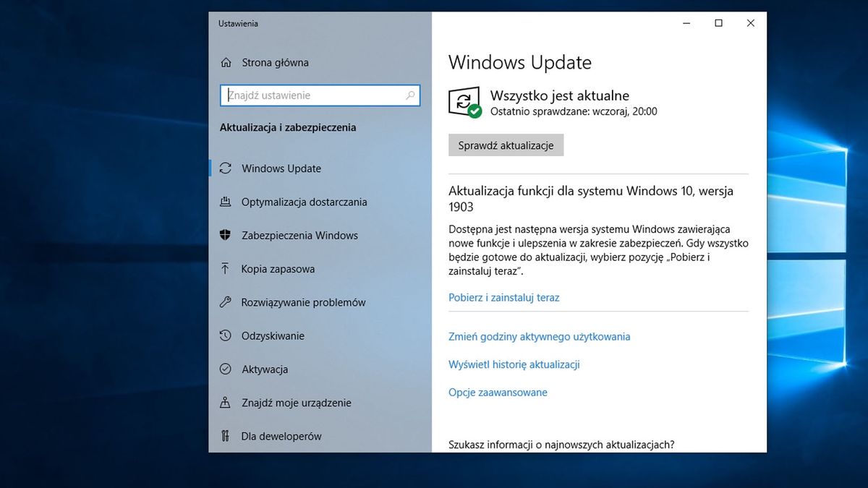Click the Kopia zapasowa upload arrow icon
Image resolution: width=868 pixels, height=488 pixels.
pyautogui.click(x=226, y=269)
